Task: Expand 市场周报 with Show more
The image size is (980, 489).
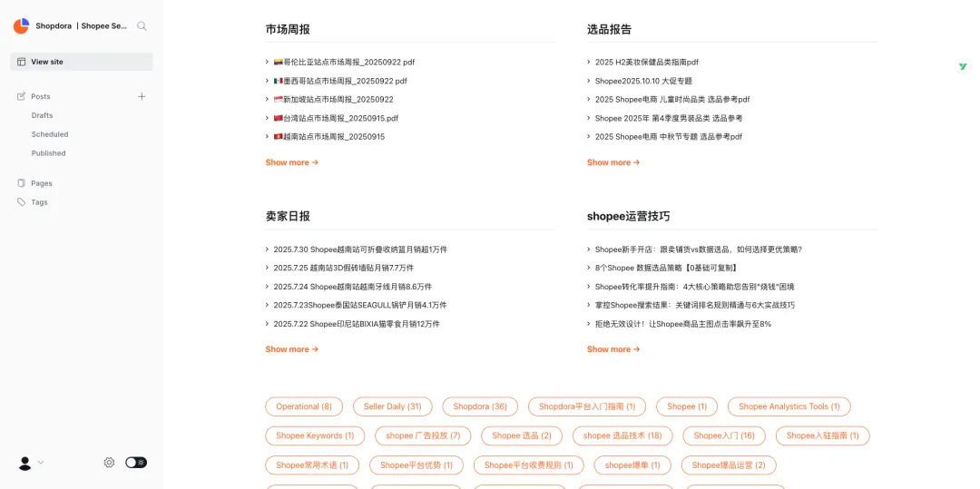Action: [x=291, y=162]
